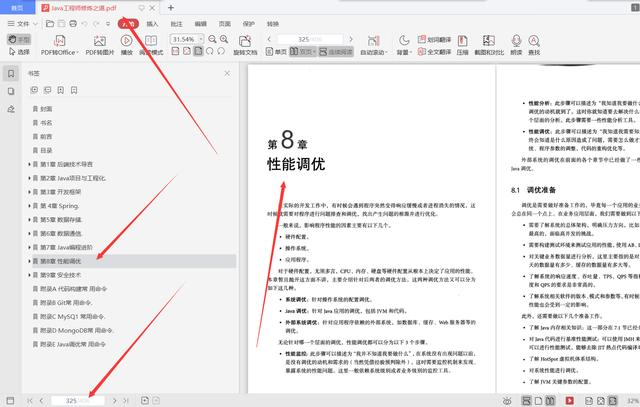Go to first page in status bar

coord(29,401)
